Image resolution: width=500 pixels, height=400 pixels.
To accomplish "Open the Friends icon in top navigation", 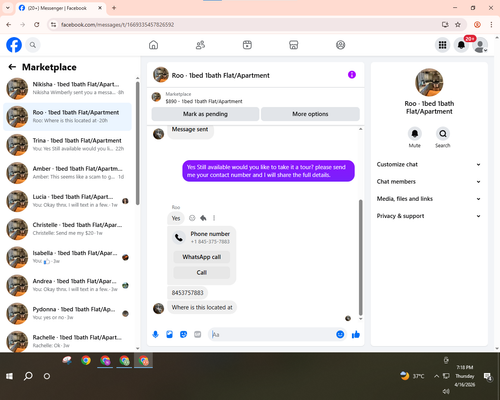I will click(x=200, y=45).
